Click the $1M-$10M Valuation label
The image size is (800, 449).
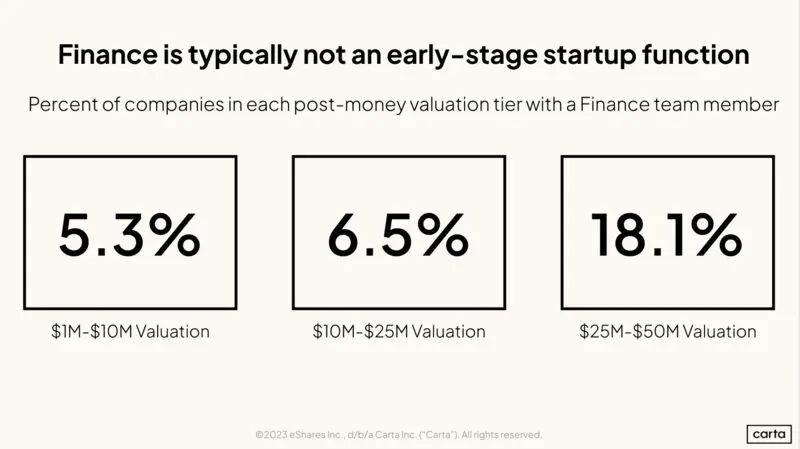130,332
